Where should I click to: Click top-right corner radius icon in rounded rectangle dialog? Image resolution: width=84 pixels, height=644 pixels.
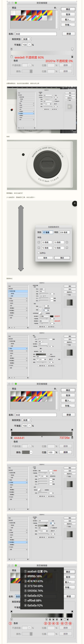(x=67, y=242)
